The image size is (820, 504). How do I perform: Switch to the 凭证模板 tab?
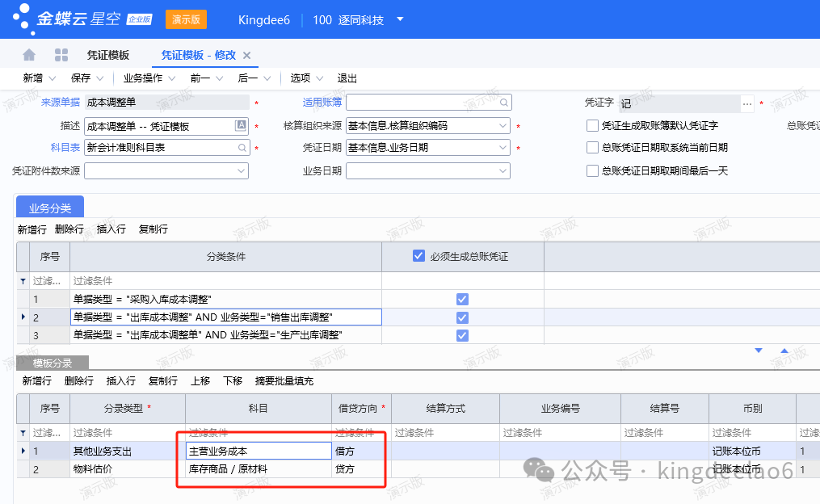pyautogui.click(x=108, y=55)
